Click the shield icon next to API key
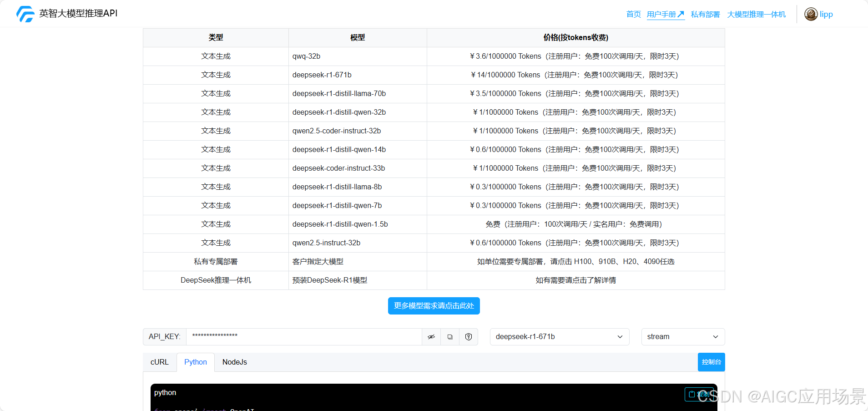 [469, 337]
